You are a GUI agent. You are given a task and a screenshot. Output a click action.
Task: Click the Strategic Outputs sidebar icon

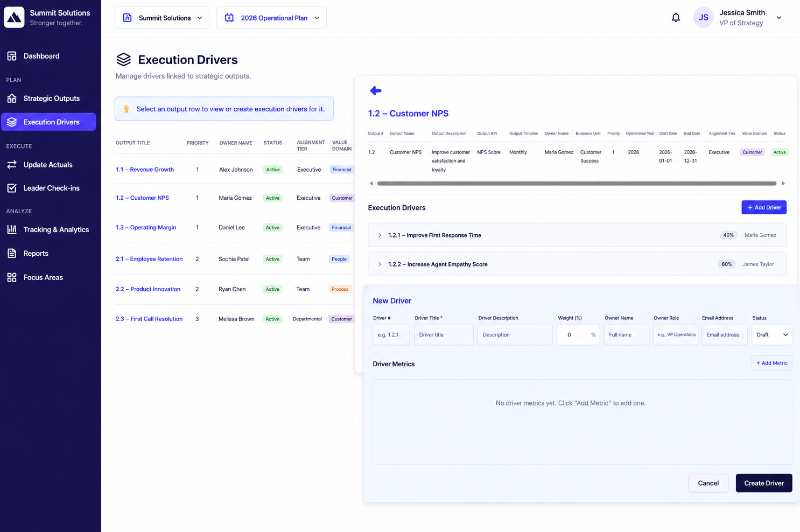click(12, 99)
